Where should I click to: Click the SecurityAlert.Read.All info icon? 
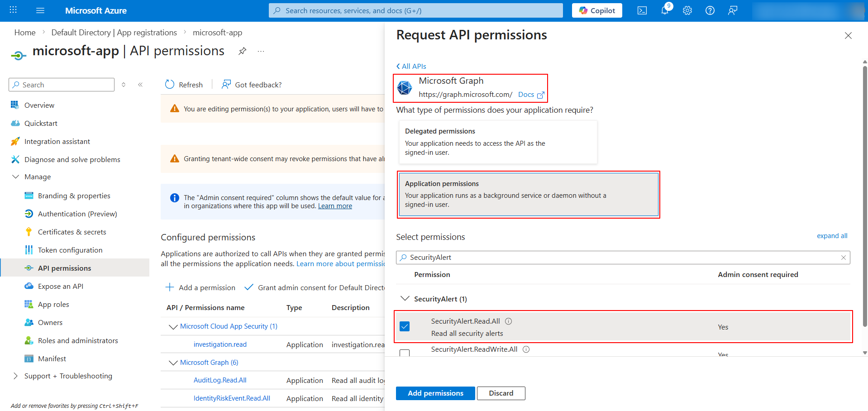coord(508,321)
